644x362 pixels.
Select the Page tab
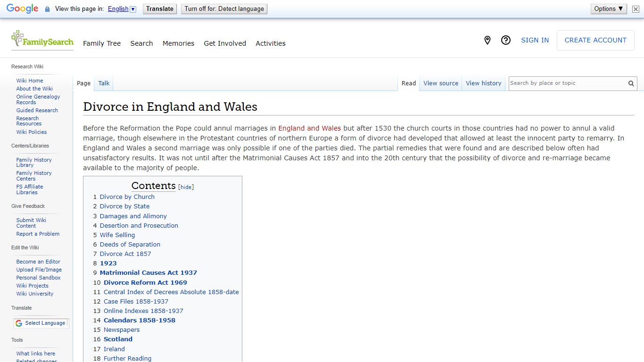[x=83, y=83]
